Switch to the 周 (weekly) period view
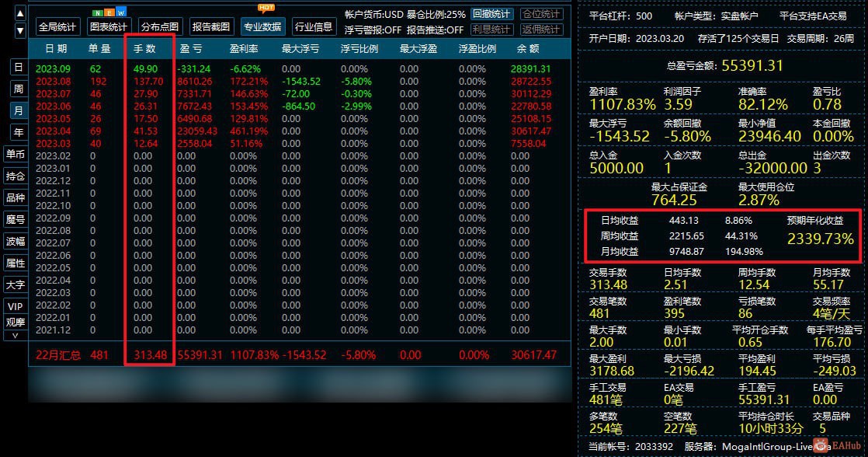 click(x=19, y=89)
